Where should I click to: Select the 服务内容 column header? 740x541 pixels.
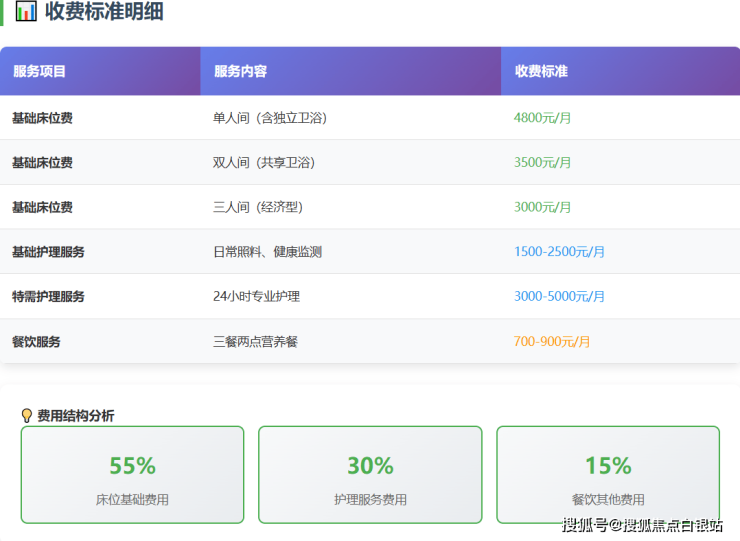[240, 72]
